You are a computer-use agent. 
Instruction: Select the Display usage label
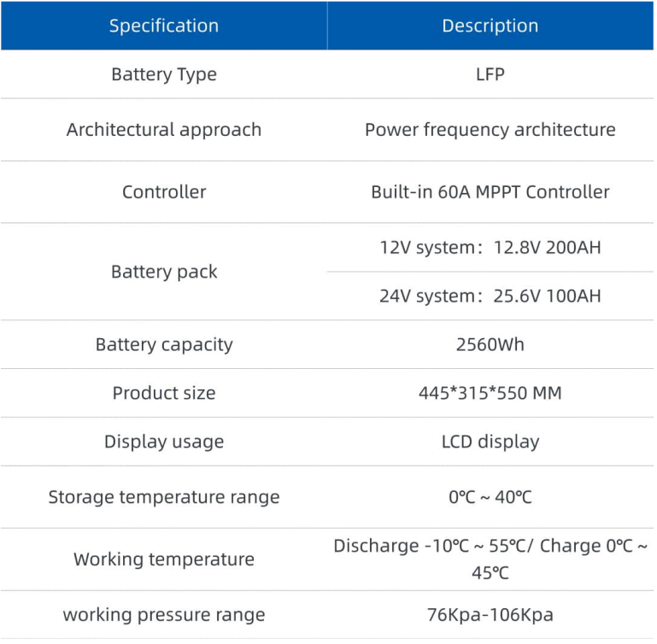(x=164, y=442)
